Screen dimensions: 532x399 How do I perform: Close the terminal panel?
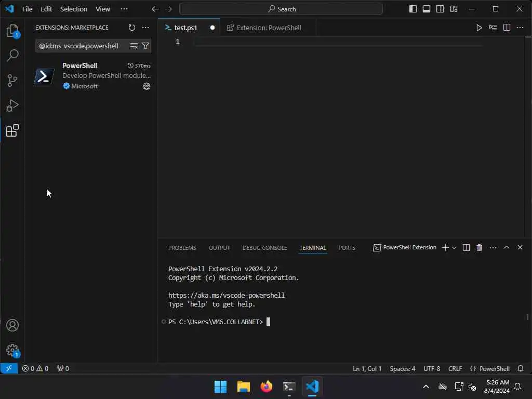[520, 247]
